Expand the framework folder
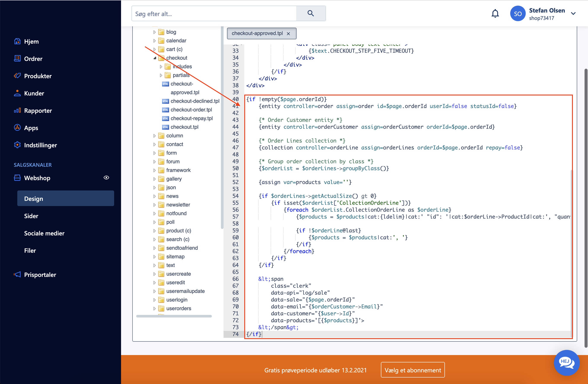Screen dimensions: 588x384 pyautogui.click(x=154, y=170)
